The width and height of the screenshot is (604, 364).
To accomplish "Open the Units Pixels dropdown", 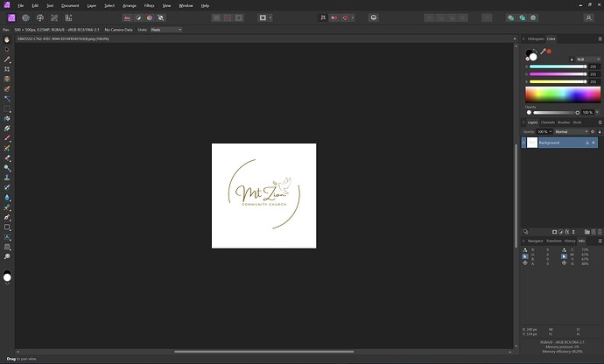I will coord(166,30).
